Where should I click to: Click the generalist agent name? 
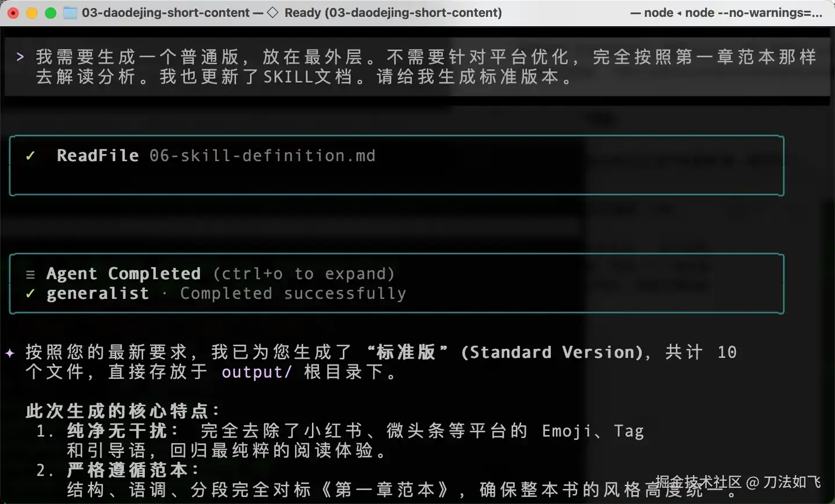pyautogui.click(x=98, y=294)
